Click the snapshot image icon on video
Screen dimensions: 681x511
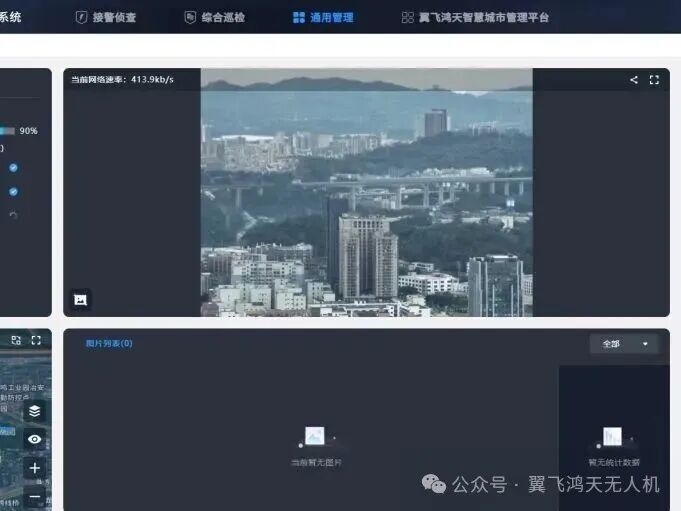pyautogui.click(x=81, y=299)
